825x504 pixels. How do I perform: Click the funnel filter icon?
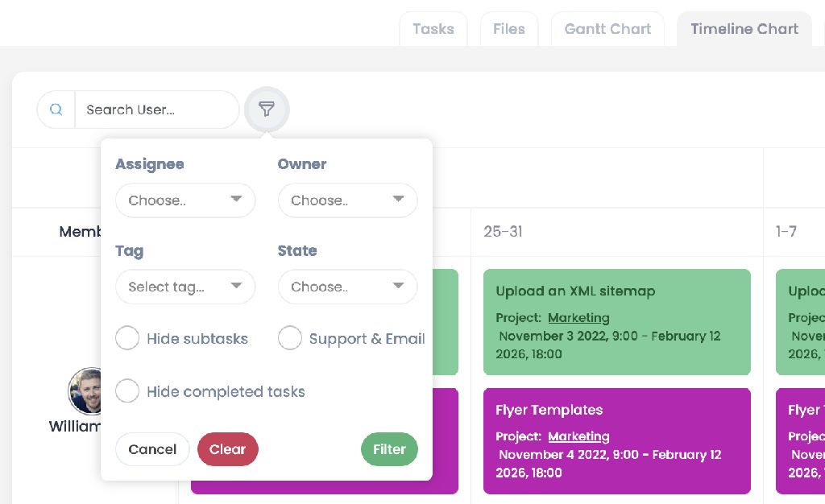click(x=267, y=109)
